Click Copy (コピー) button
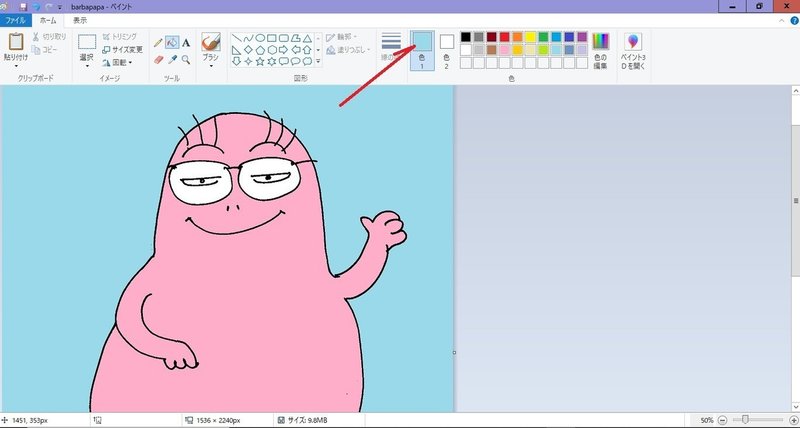 (45, 50)
